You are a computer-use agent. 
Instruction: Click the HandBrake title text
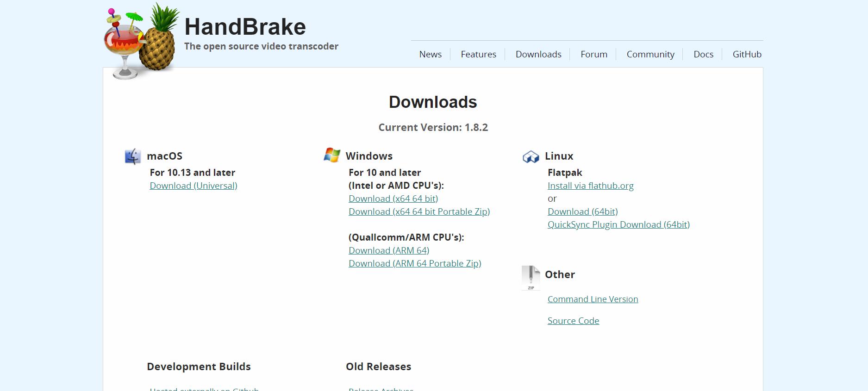click(x=245, y=26)
